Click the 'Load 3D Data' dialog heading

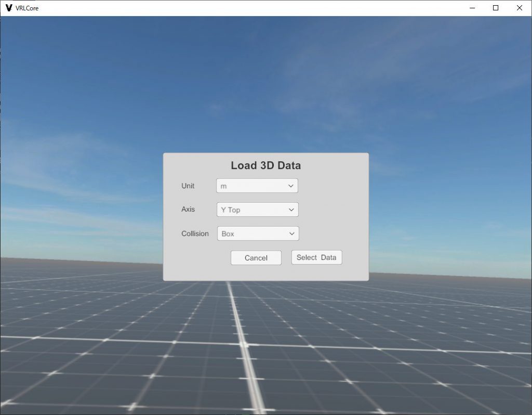[265, 165]
